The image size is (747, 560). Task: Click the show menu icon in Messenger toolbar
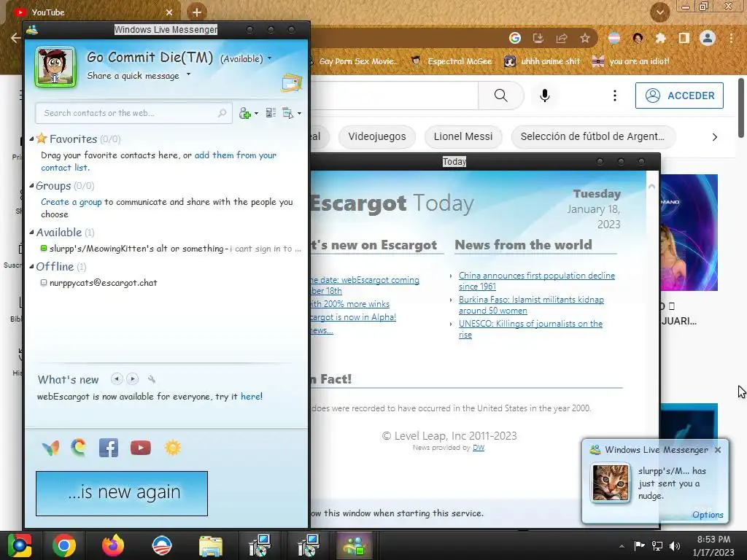coord(287,113)
